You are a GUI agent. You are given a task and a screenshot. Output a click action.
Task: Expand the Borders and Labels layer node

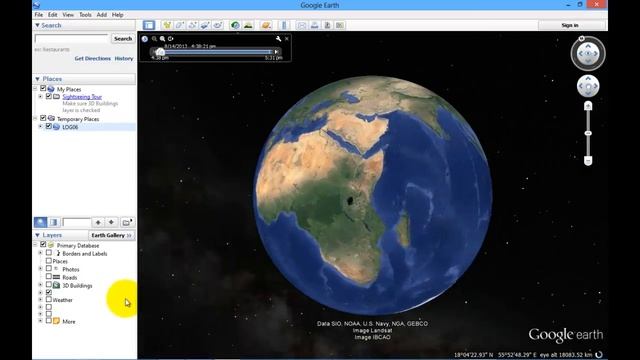pos(40,253)
